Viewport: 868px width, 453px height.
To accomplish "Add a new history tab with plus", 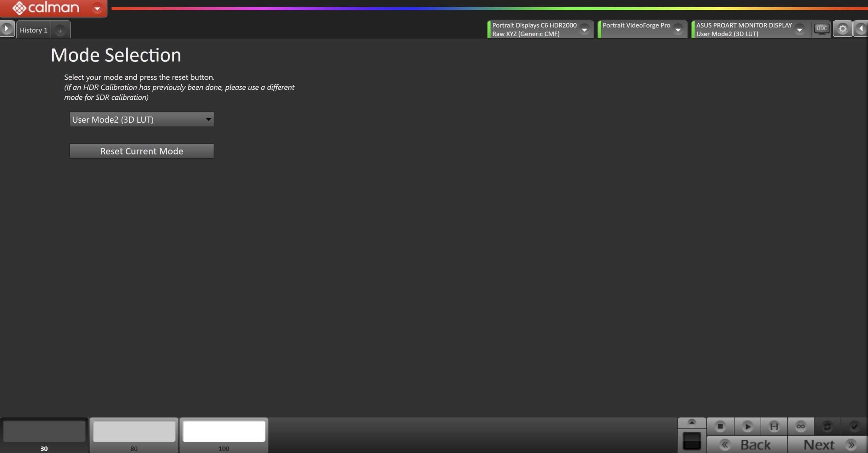I will click(x=60, y=30).
